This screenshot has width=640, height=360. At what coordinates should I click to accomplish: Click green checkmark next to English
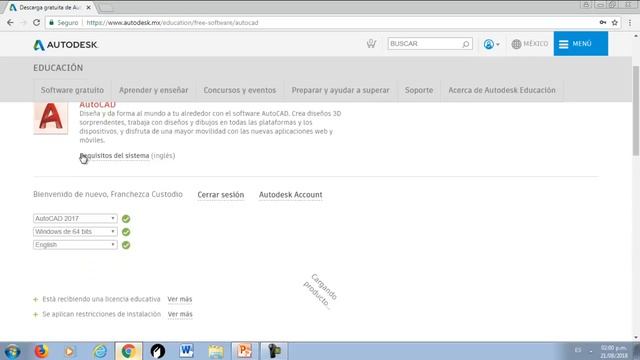click(126, 245)
